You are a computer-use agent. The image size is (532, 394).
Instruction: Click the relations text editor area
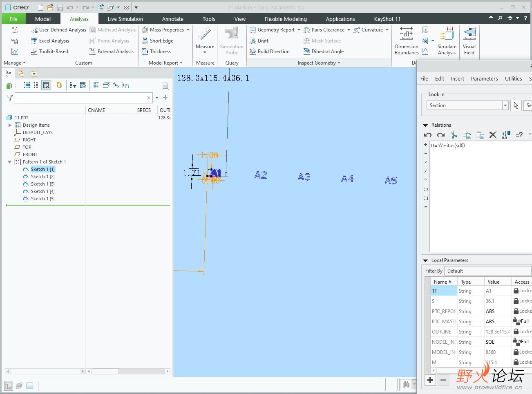[x=481, y=197]
